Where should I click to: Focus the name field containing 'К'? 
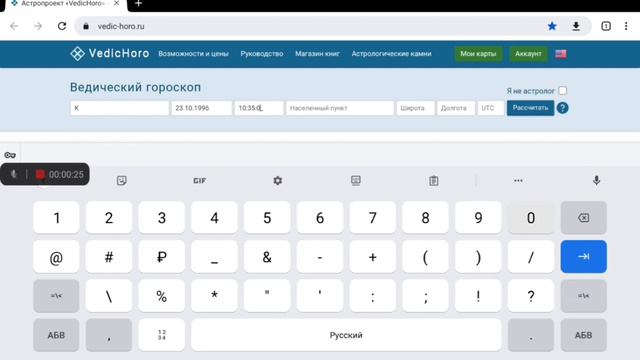coord(119,108)
